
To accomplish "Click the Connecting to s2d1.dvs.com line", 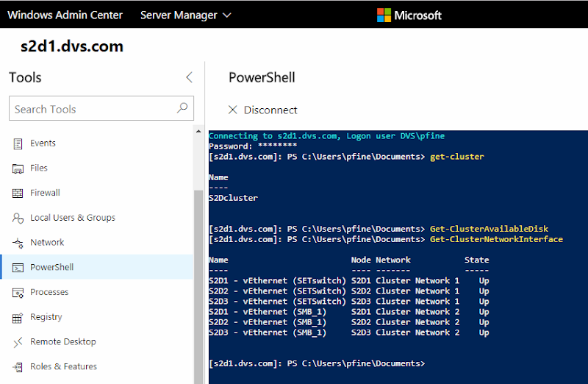I will point(326,136).
